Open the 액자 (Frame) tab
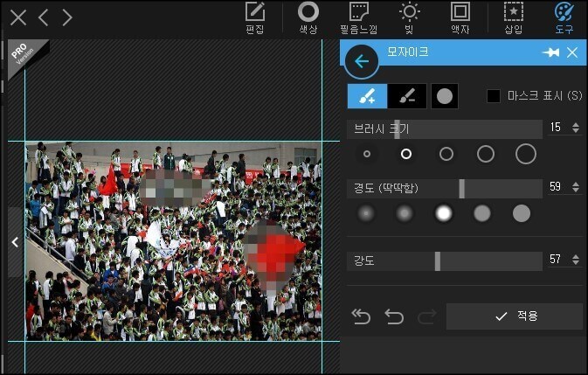Viewport: 588px width, 375px height. pyautogui.click(x=460, y=18)
